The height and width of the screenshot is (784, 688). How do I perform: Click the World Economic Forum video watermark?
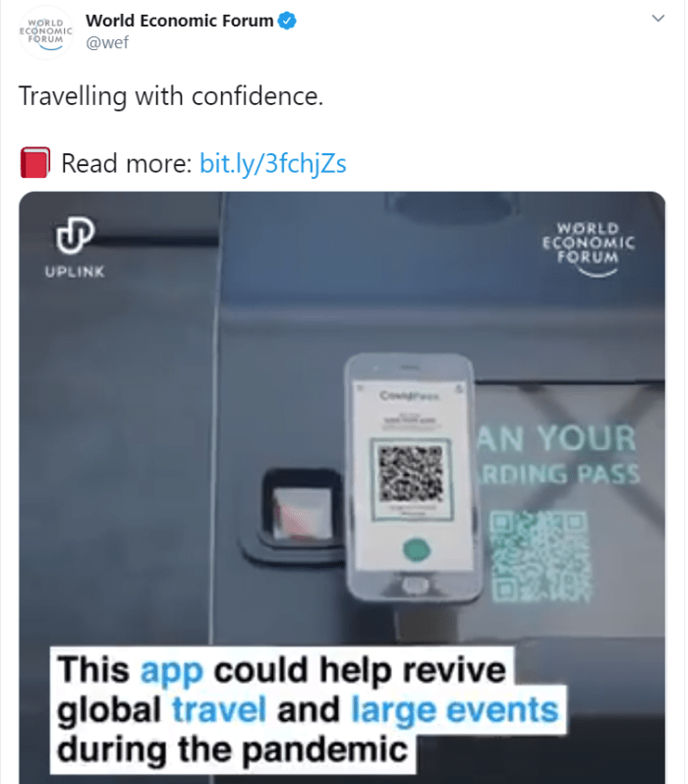[589, 249]
